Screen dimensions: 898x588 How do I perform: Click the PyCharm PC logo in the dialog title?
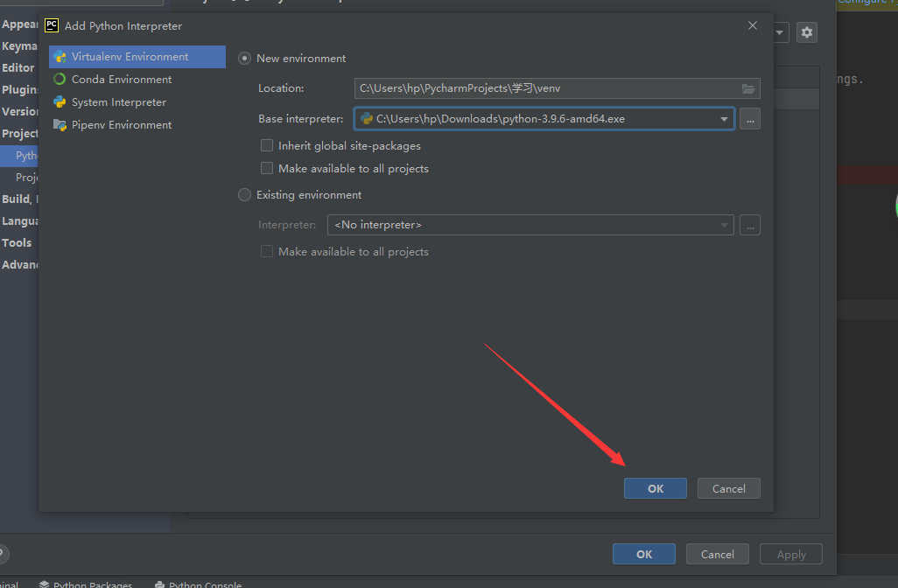click(52, 25)
